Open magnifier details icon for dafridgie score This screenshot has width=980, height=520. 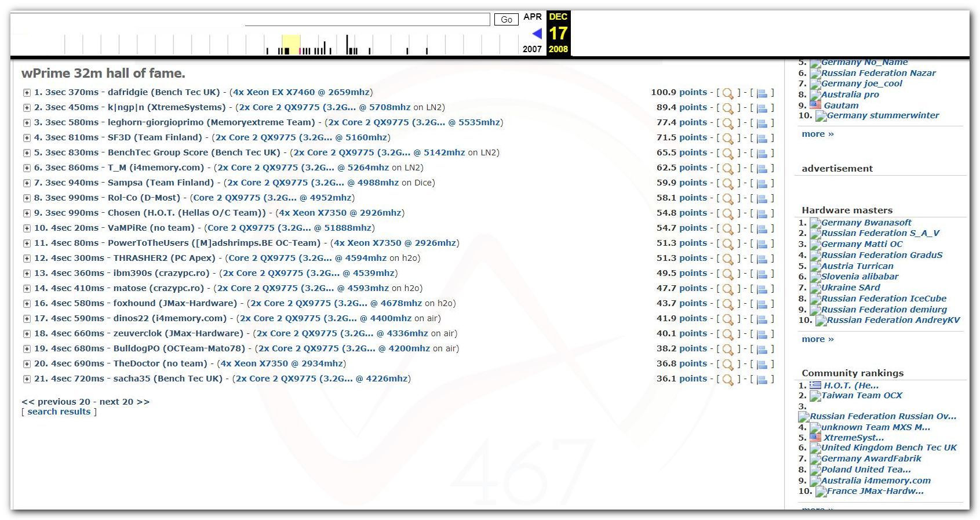pyautogui.click(x=728, y=93)
